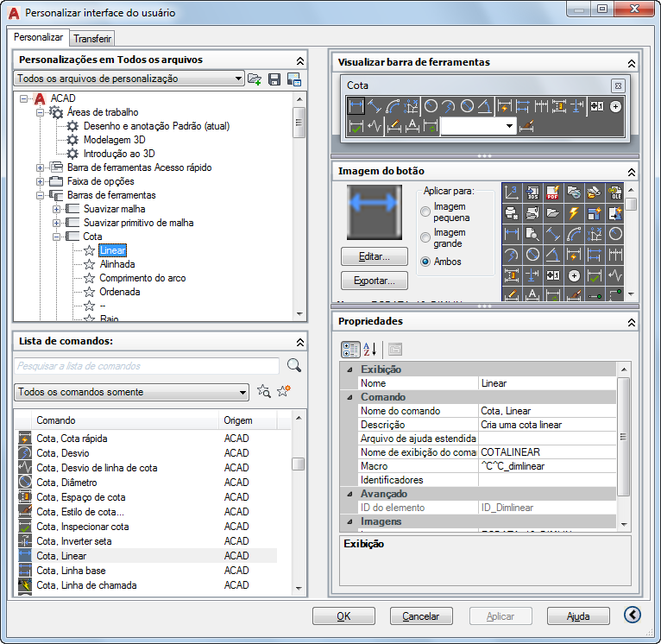Select Imagem pequena radio option
Image resolution: width=661 pixels, height=644 pixels.
pos(425,212)
